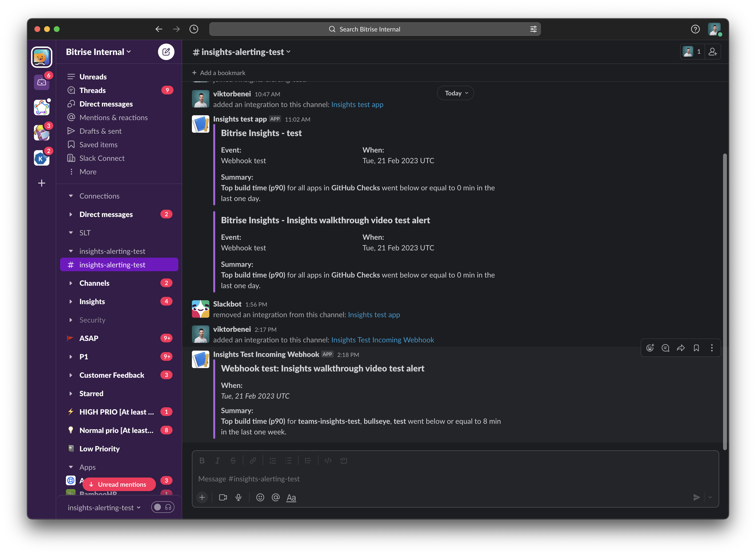756x555 pixels.
Task: Mention someone with the @ icon
Action: point(276,497)
